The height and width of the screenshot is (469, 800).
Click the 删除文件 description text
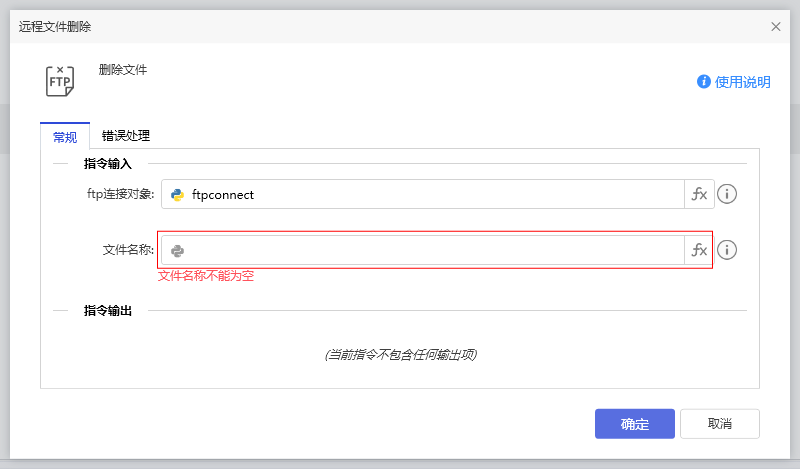[123, 70]
